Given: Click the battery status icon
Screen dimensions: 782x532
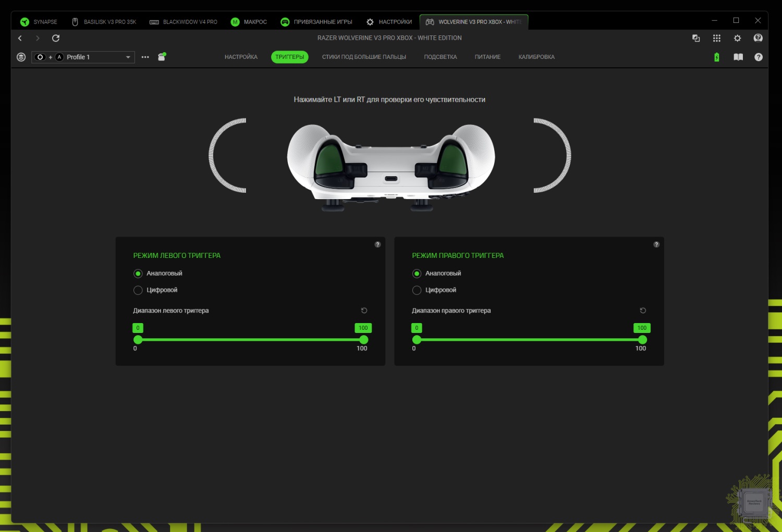Looking at the screenshot, I should coord(717,57).
